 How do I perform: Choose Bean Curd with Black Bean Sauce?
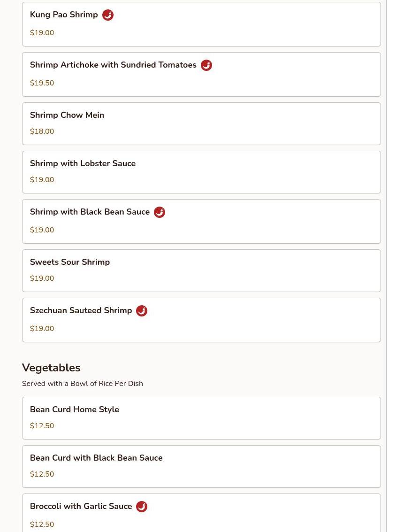tap(96, 458)
